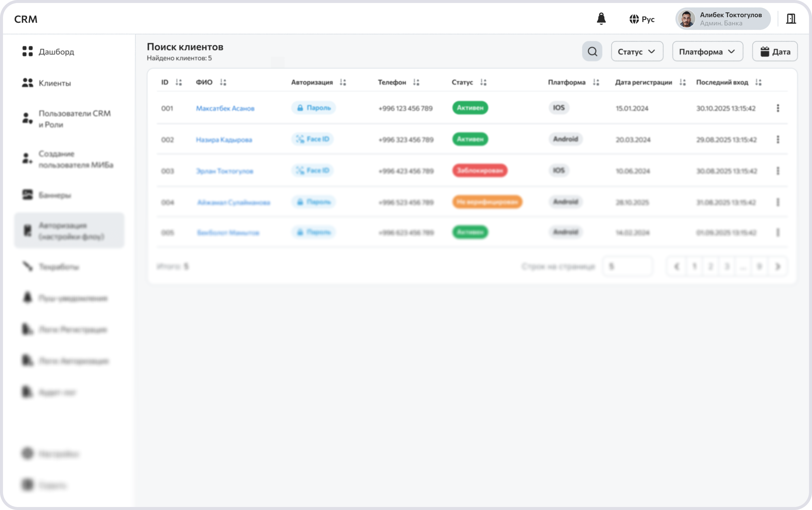This screenshot has width=812, height=510.
Task: Open rows-per-page selector
Action: (x=627, y=266)
